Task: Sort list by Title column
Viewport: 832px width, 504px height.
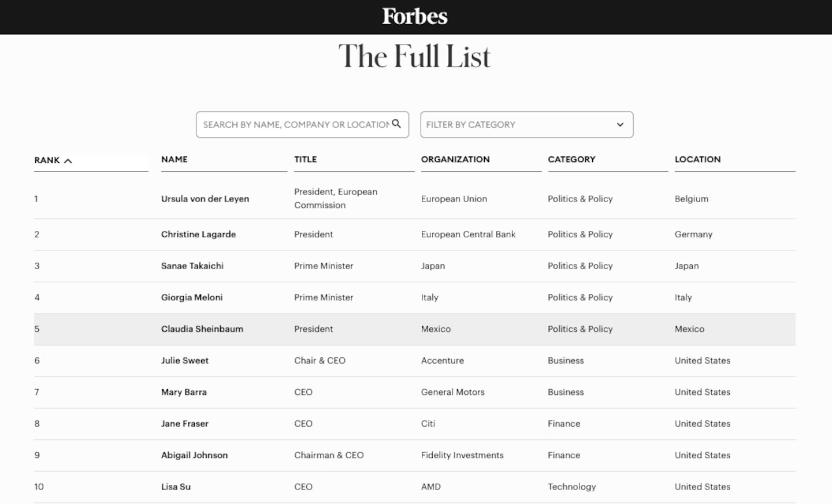Action: click(x=306, y=159)
